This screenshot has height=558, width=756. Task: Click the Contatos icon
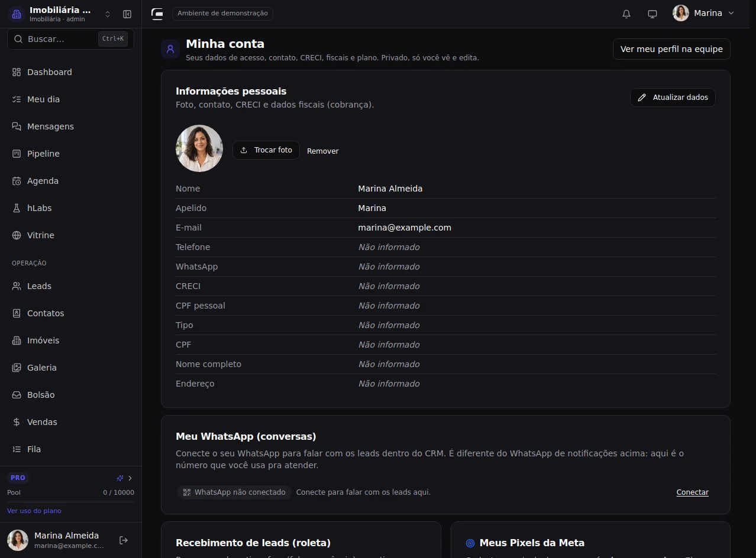(17, 313)
